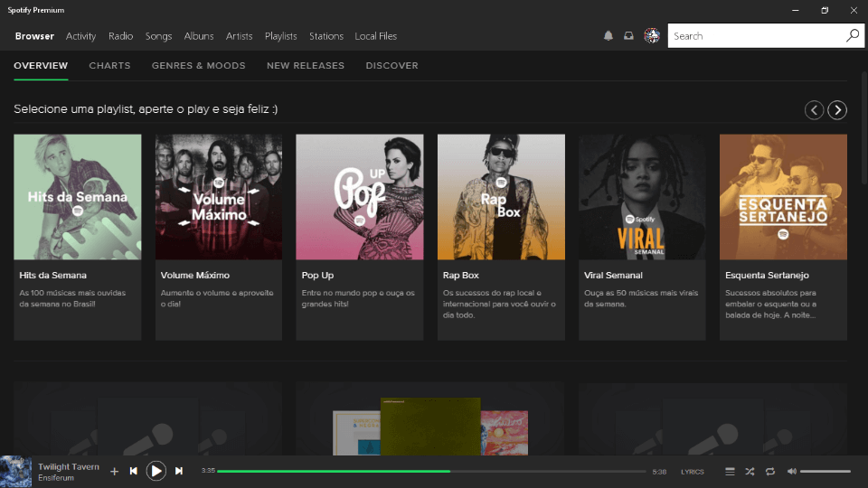Image resolution: width=868 pixels, height=488 pixels.
Task: Restore down the Spotify window
Action: 825,10
